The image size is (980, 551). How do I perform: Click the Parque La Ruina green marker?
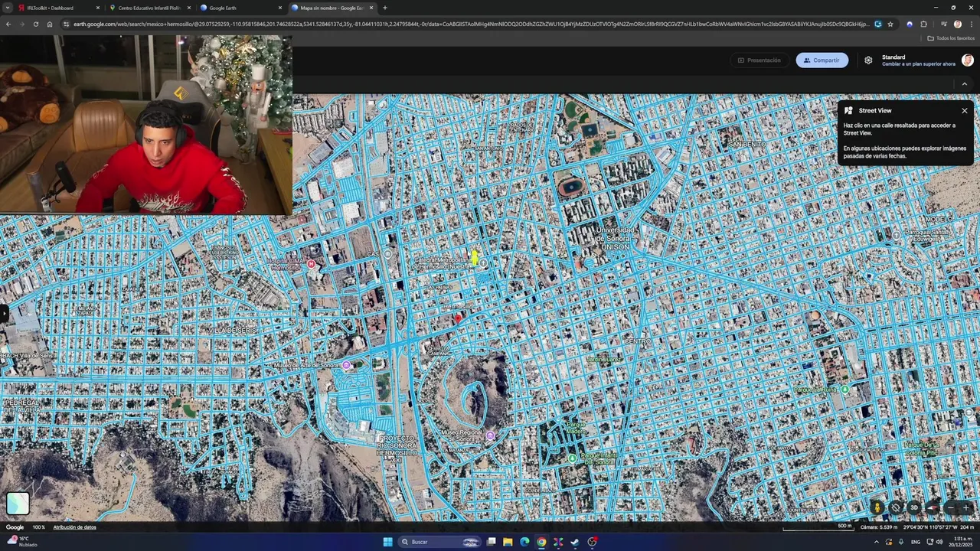tap(844, 389)
